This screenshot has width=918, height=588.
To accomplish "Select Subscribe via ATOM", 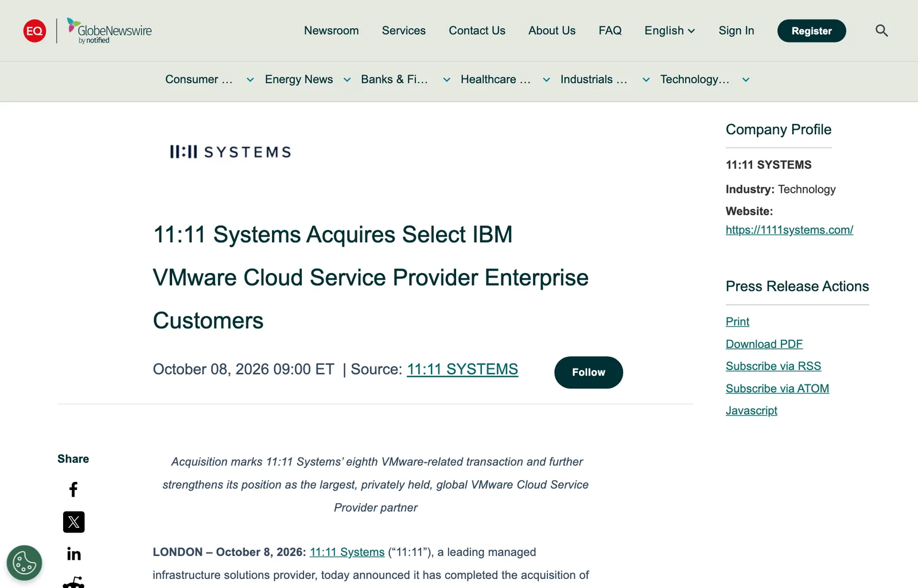I will tap(777, 388).
